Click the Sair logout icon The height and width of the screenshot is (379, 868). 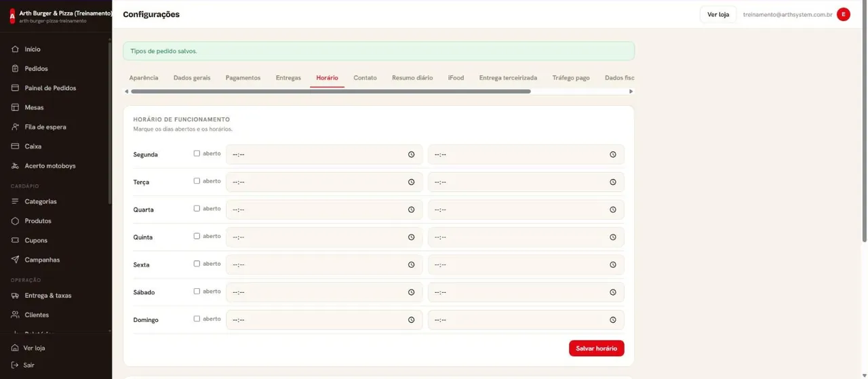(x=15, y=365)
